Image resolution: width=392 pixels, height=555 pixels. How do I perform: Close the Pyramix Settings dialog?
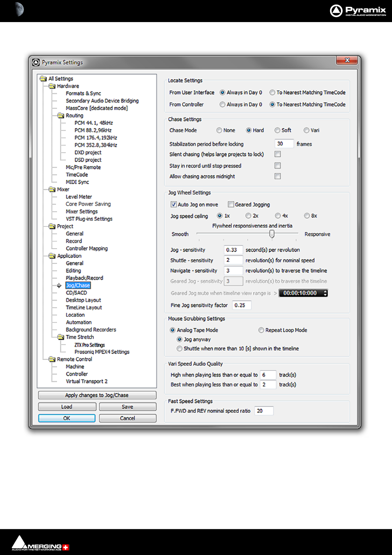tap(347, 60)
